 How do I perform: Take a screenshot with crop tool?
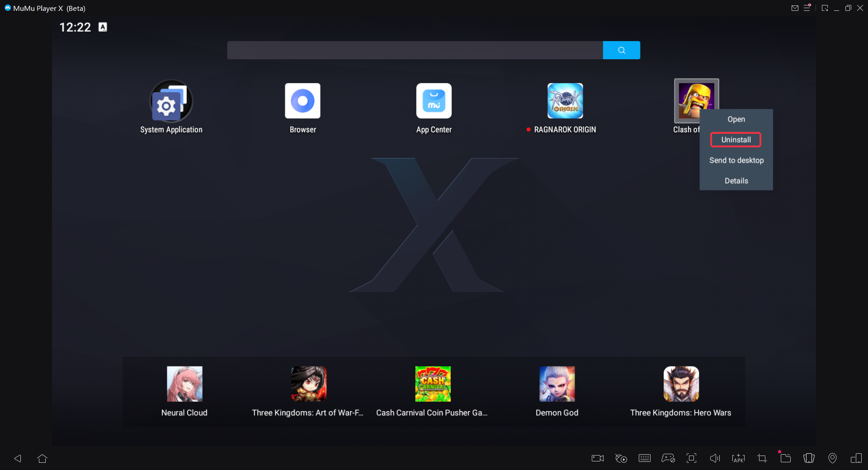coord(762,458)
